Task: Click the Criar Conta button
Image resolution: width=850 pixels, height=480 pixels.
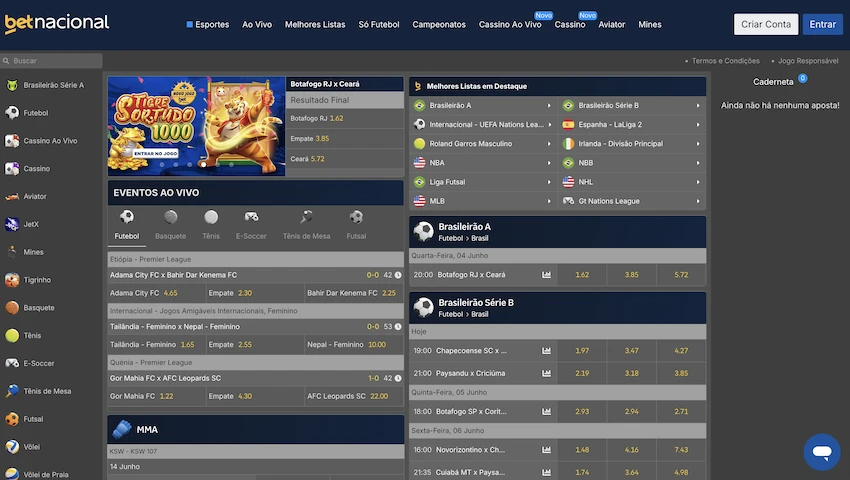Action: (x=766, y=24)
